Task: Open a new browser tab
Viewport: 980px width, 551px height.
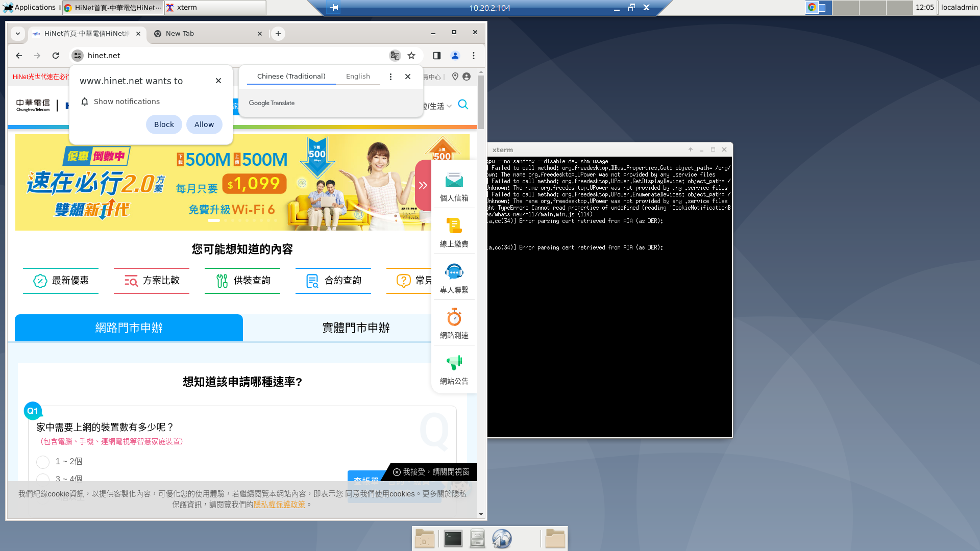Action: [x=278, y=34]
